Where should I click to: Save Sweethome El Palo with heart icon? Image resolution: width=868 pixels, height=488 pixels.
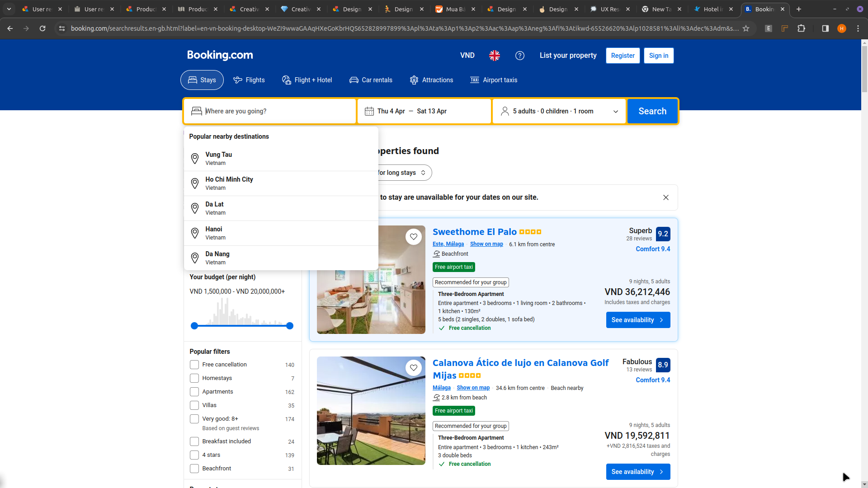(414, 237)
